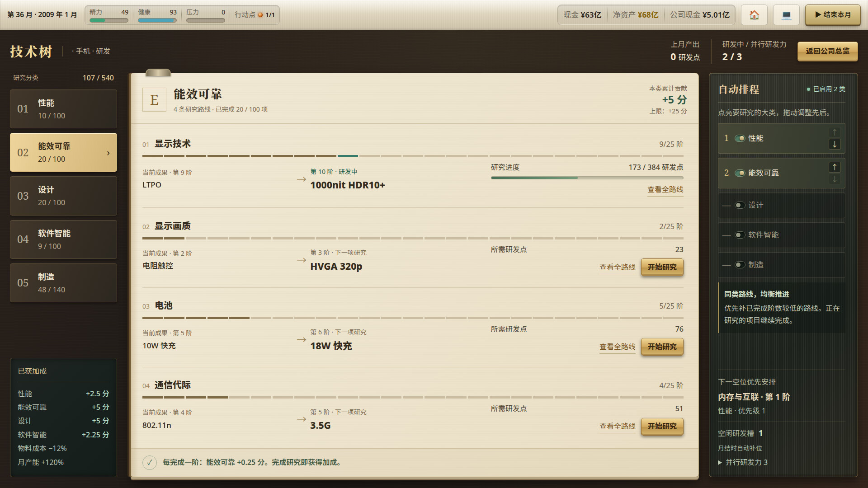The width and height of the screenshot is (868, 488).
Task: View full route for 通信代际
Action: click(x=617, y=427)
